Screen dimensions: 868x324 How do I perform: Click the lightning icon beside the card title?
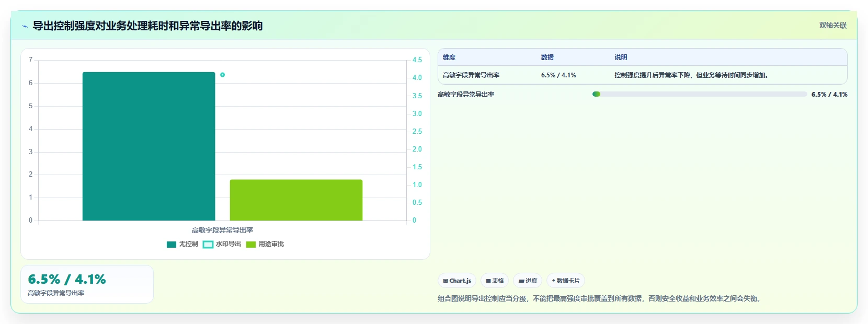pyautogui.click(x=25, y=26)
